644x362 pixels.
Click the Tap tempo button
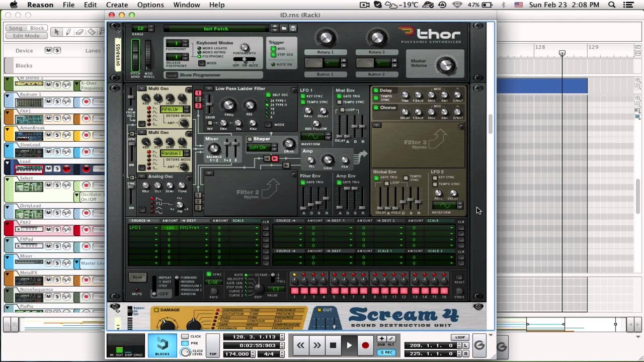[x=213, y=346]
